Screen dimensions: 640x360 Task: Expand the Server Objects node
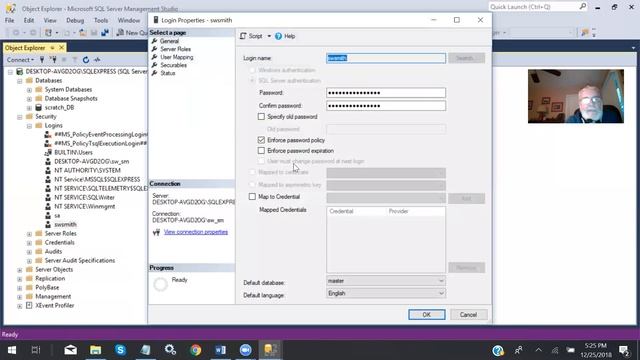point(20,270)
